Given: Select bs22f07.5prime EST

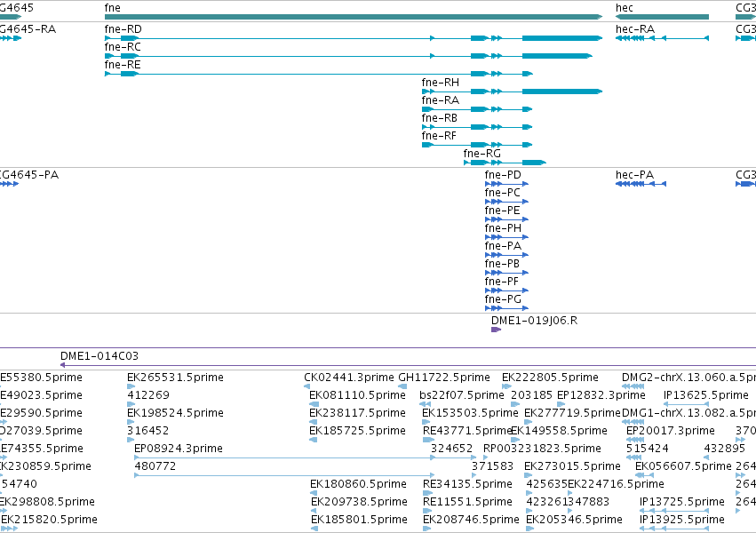Looking at the screenshot, I should 425,404.
